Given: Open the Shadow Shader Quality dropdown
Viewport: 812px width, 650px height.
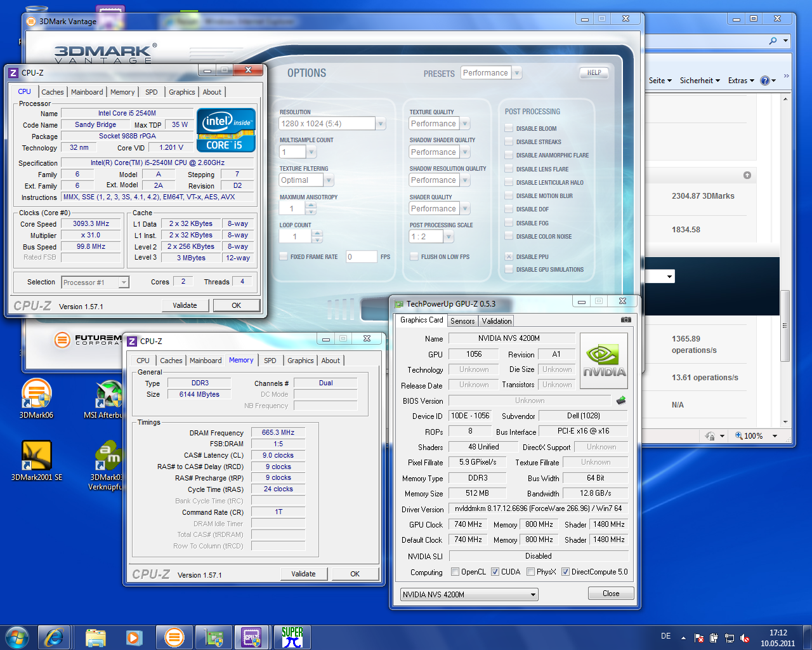Looking at the screenshot, I should point(465,152).
